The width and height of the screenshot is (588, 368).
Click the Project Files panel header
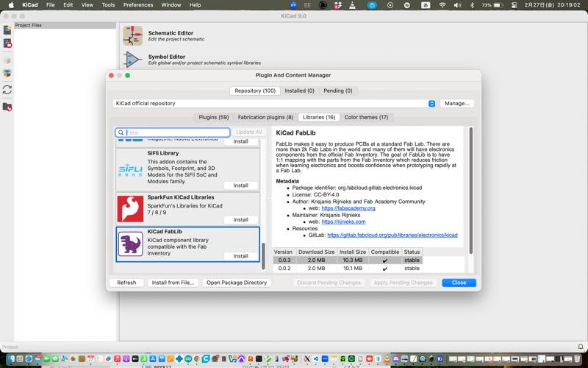pos(65,25)
